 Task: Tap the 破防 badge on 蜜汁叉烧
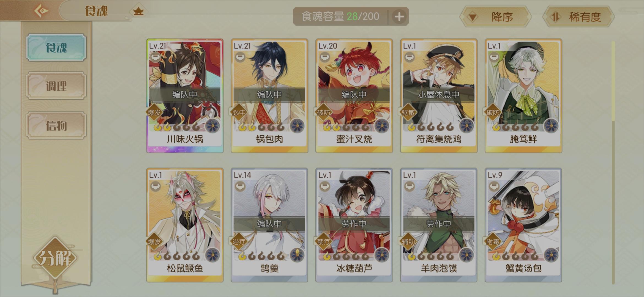[323, 112]
